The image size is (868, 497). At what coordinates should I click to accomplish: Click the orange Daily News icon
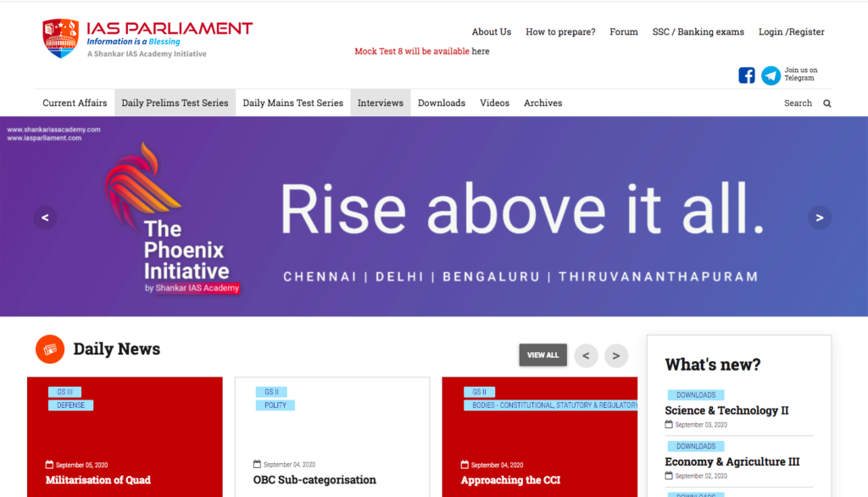(50, 349)
